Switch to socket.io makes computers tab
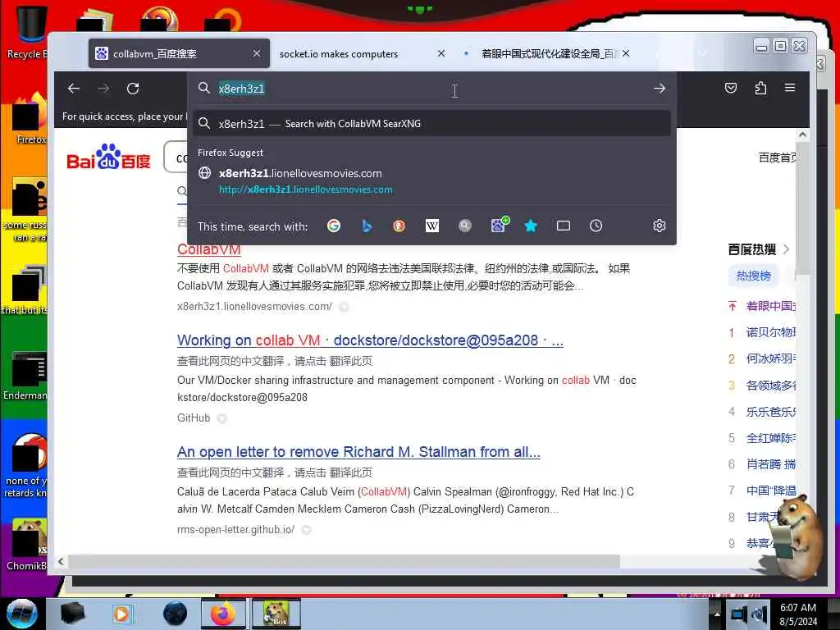Image resolution: width=840 pixels, height=630 pixels. pos(339,54)
